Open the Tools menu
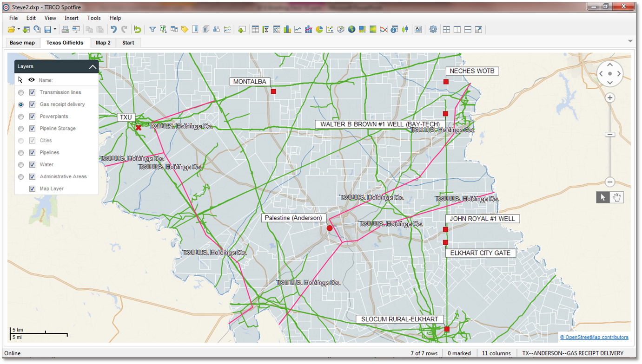The image size is (642, 364). pyautogui.click(x=94, y=18)
